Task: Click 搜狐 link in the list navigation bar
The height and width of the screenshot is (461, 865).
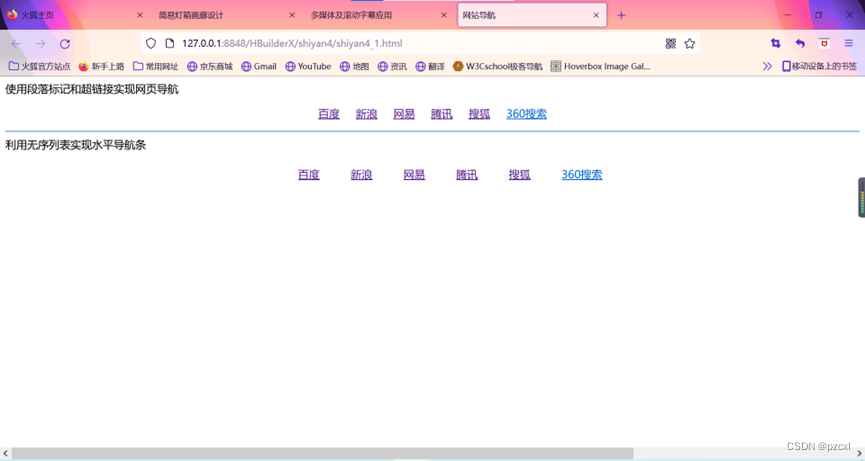Action: [520, 175]
